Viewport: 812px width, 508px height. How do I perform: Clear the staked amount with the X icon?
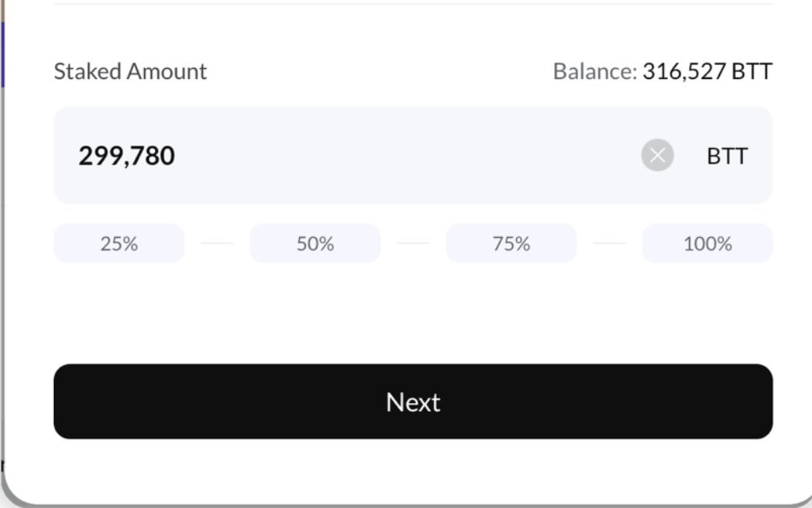658,155
